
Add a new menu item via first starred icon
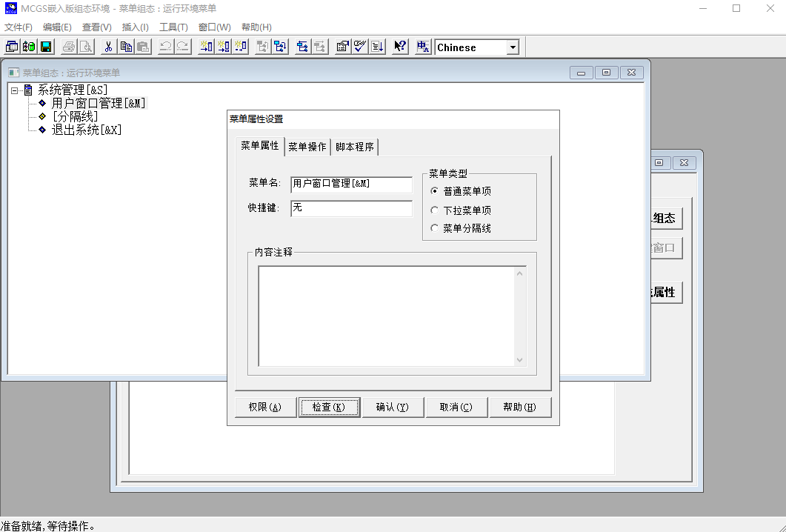coord(205,47)
